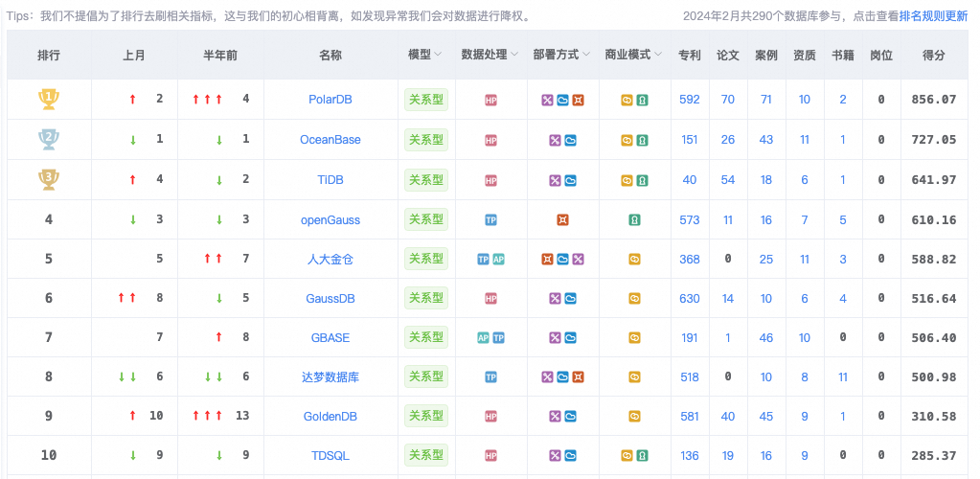This screenshot has width=980, height=479.
Task: Click the score 610.16
Action: pyautogui.click(x=934, y=220)
